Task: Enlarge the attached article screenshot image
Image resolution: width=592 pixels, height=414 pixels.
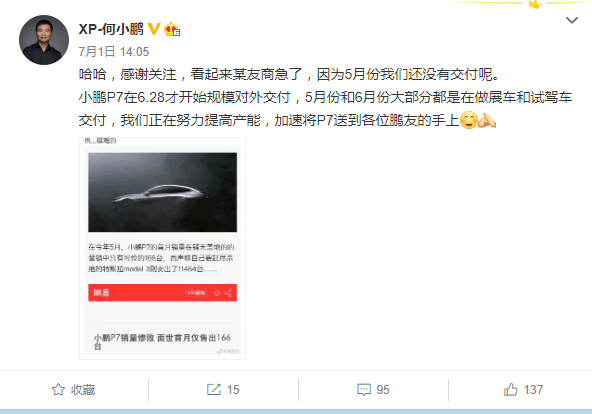Action: click(162, 248)
